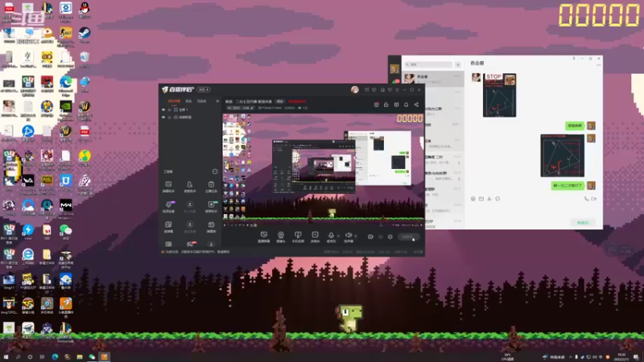Toggle lock on the second scene source
Image resolution: width=644 pixels, height=362 pixels.
(x=169, y=117)
